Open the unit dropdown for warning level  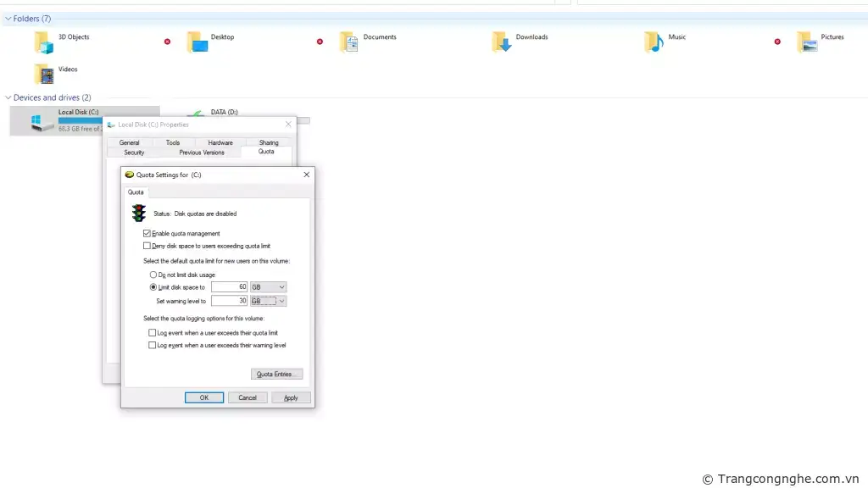[x=269, y=301]
